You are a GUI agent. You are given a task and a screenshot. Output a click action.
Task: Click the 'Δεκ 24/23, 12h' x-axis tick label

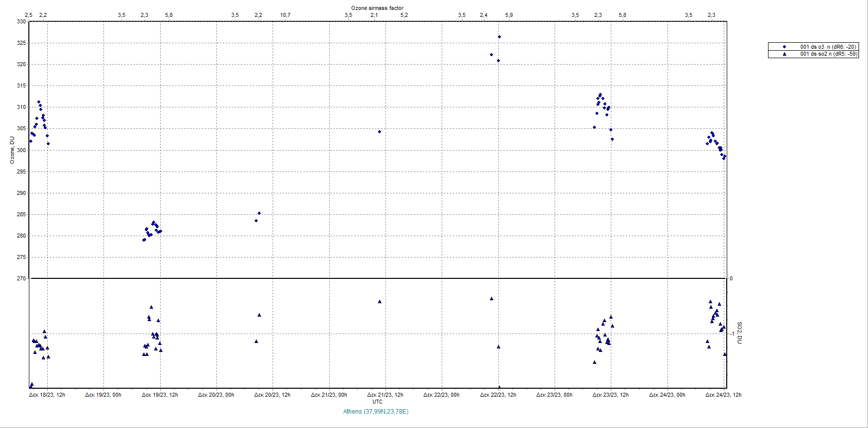[x=723, y=395]
